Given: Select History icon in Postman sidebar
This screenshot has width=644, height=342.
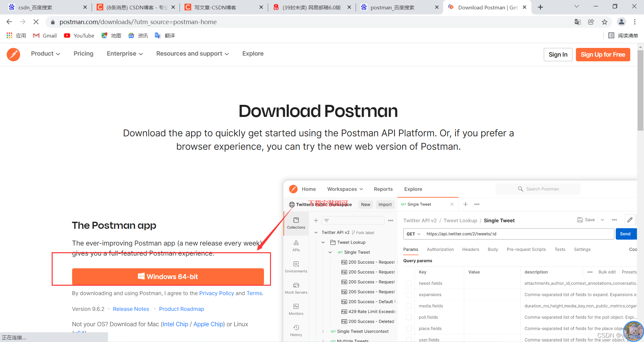Looking at the screenshot, I should coord(296,330).
